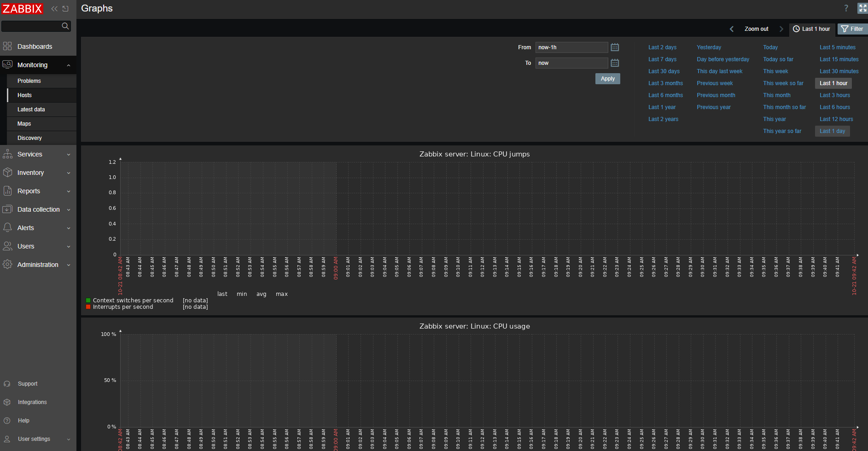Toggle the Filter tab

coord(852,29)
